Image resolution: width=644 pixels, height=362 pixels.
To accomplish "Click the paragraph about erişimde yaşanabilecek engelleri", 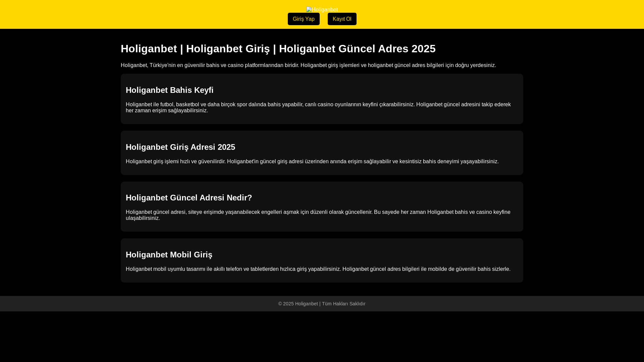I will pyautogui.click(x=318, y=215).
